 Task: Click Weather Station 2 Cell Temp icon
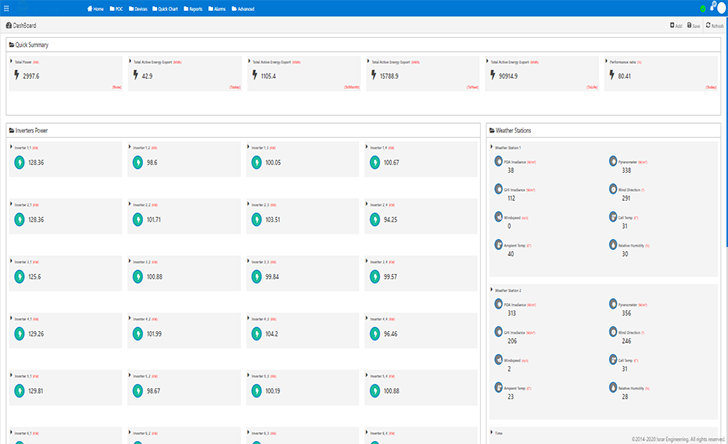[613, 359]
